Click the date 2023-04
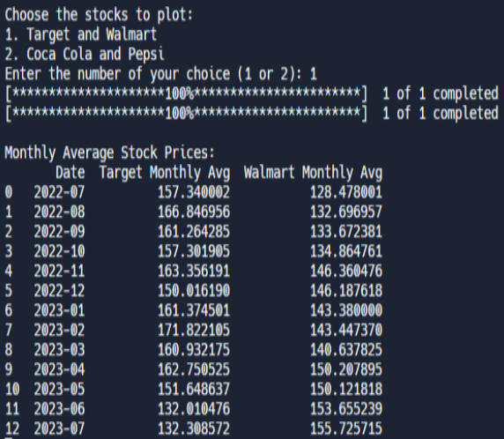The width and height of the screenshot is (504, 439). click(x=59, y=369)
